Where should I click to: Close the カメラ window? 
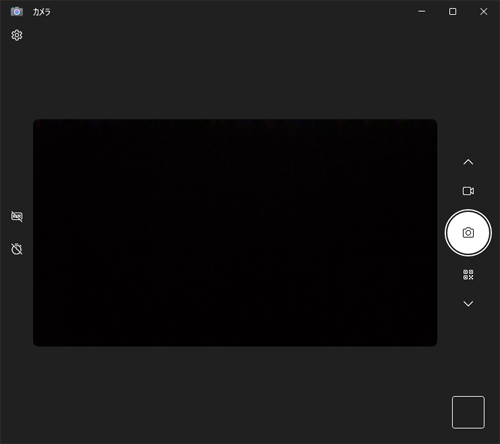click(483, 11)
